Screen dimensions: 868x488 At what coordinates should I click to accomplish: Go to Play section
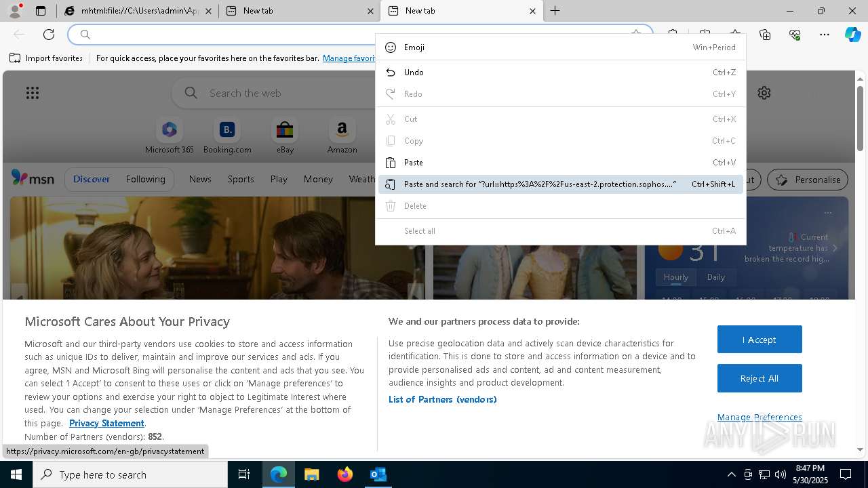pyautogui.click(x=279, y=179)
